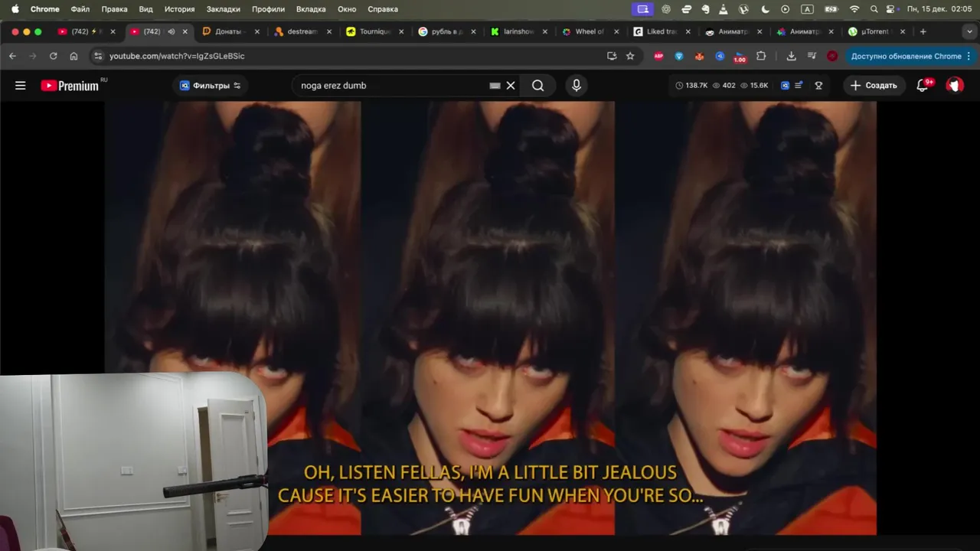980x551 pixels.
Task: Open the Chrome extensions puzzle menu
Action: [x=761, y=56]
